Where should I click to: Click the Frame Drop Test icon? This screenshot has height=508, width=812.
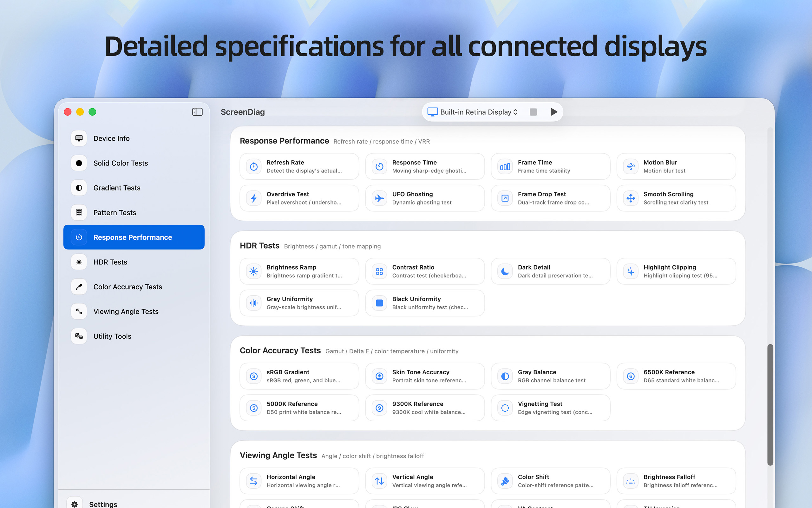click(505, 198)
